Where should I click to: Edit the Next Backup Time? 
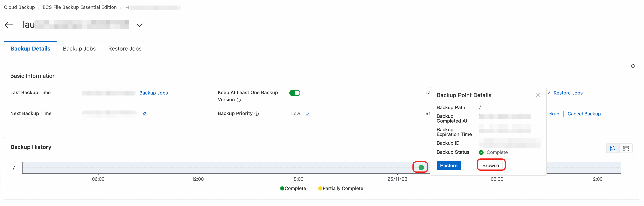(x=144, y=114)
